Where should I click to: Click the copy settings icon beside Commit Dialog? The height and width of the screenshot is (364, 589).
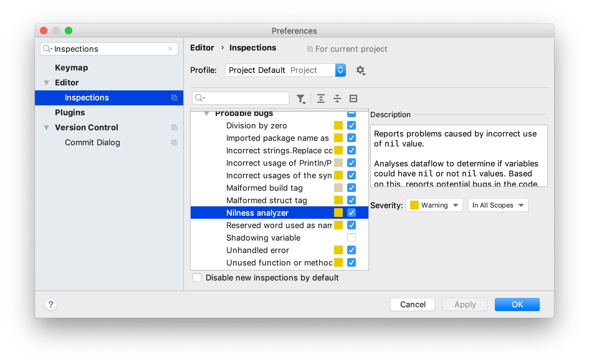(x=174, y=142)
